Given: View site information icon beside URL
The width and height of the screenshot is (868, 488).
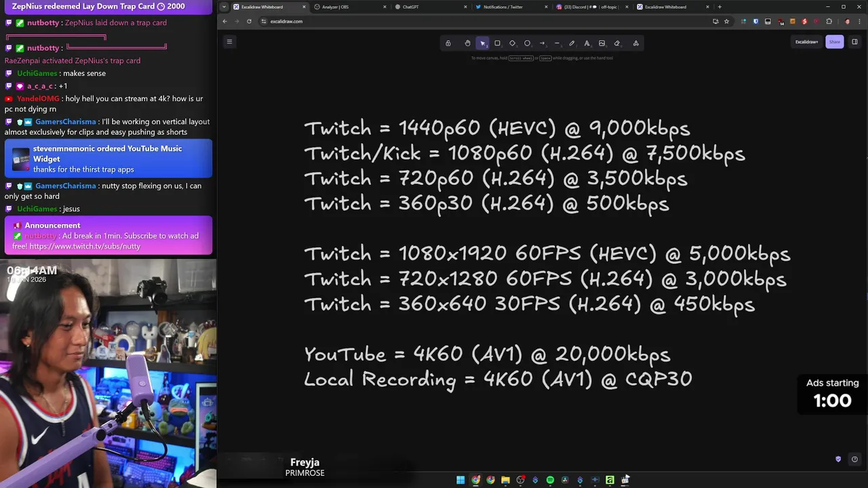Looking at the screenshot, I should (x=264, y=21).
